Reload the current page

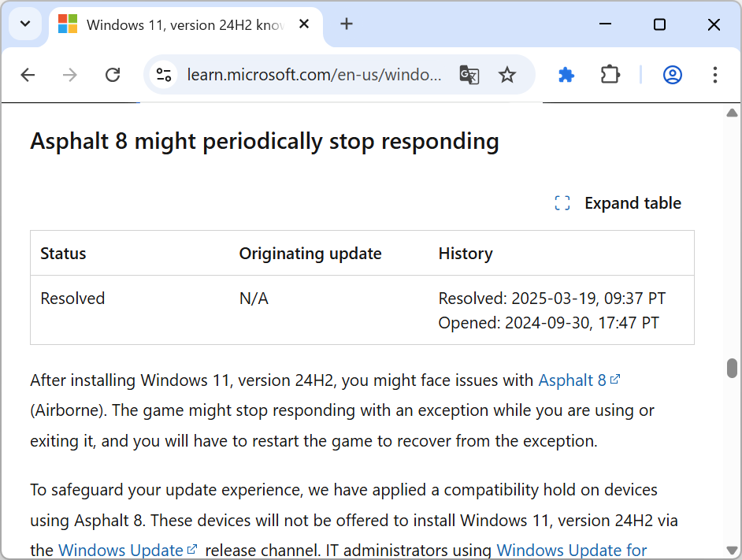pos(113,75)
